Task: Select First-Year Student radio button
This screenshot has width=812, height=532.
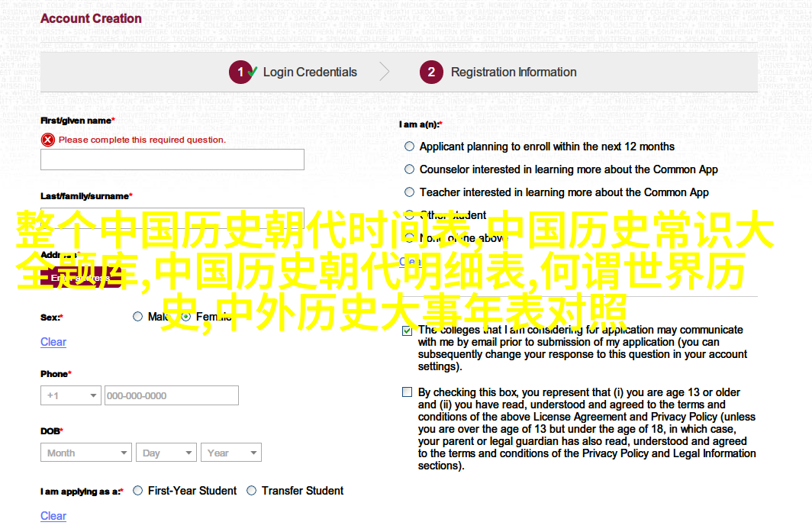Action: [137, 491]
